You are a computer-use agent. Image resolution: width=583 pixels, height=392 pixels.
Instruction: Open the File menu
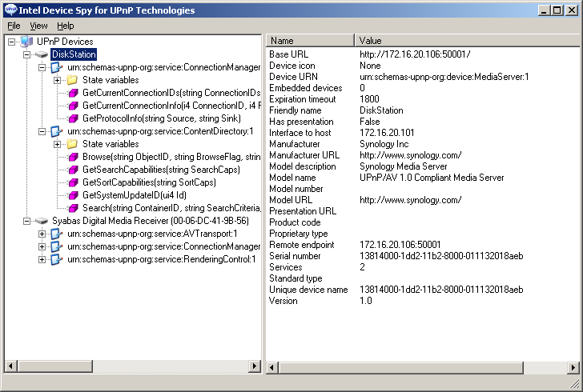[x=14, y=26]
